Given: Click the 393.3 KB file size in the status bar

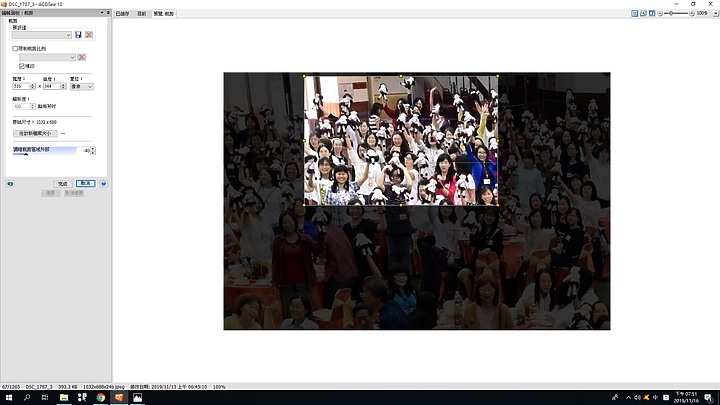Looking at the screenshot, I should (x=68, y=387).
